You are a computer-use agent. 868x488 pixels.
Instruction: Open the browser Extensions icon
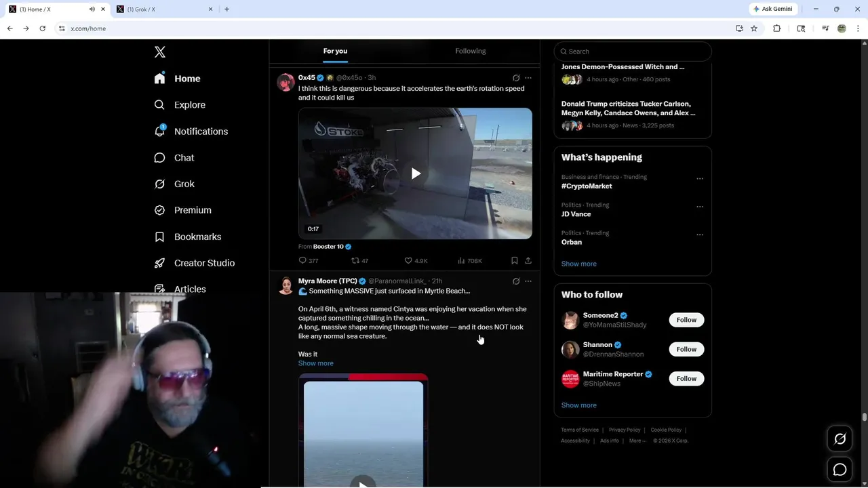click(777, 28)
